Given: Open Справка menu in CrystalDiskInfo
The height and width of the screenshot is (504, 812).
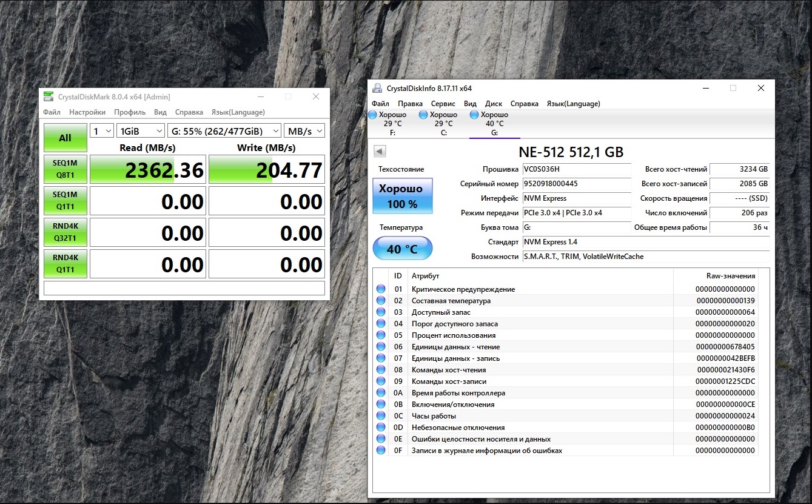Looking at the screenshot, I should pos(525,104).
